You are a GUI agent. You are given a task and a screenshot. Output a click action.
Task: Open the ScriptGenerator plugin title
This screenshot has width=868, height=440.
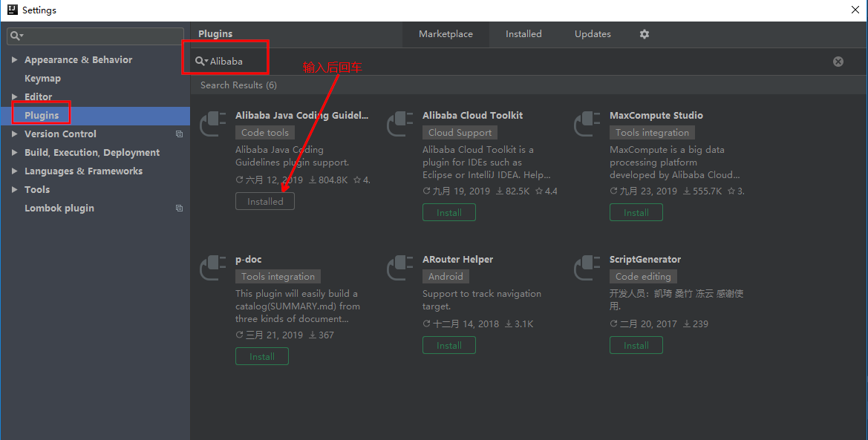pyautogui.click(x=645, y=260)
